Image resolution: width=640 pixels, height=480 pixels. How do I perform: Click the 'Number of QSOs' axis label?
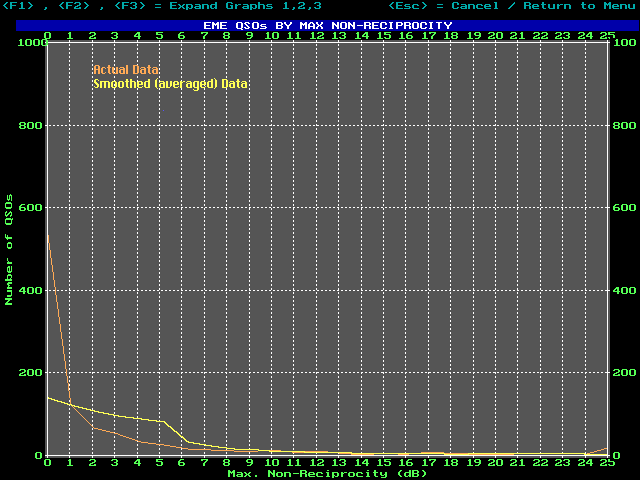9,249
